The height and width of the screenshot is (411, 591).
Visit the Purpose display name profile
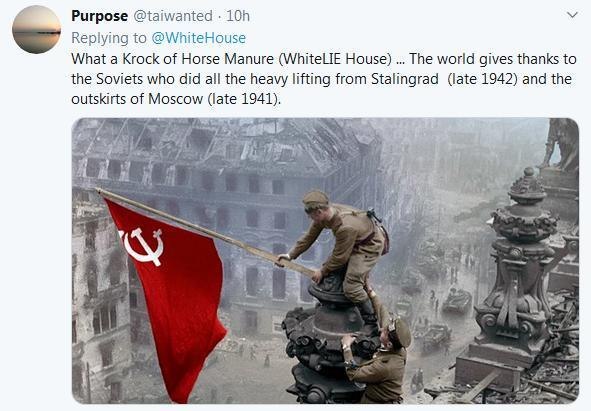100,16
